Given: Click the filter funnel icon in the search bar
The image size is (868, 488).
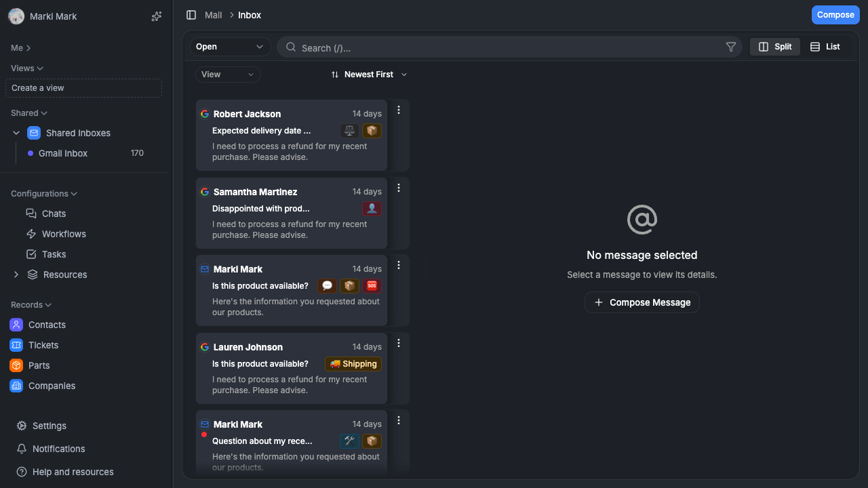Looking at the screenshot, I should [731, 47].
